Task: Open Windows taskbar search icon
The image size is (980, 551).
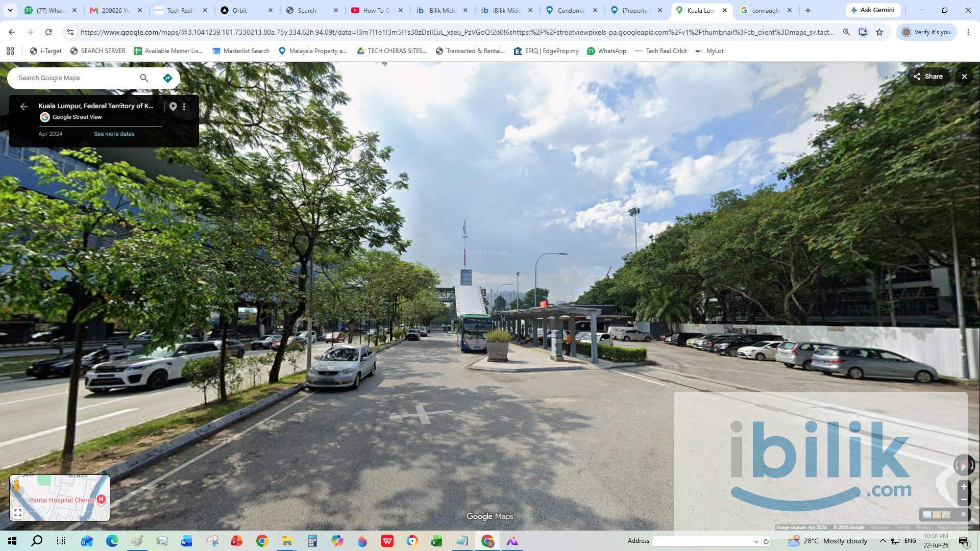Action: click(x=37, y=541)
